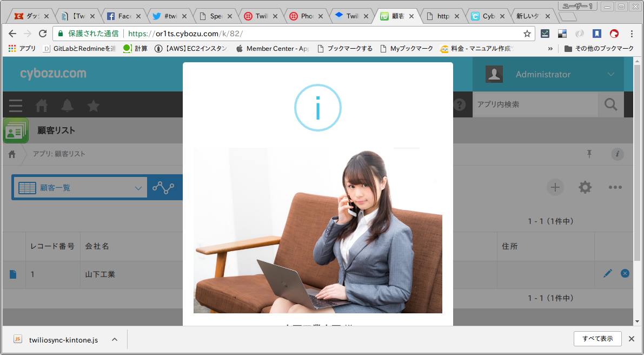The image size is (644, 355).
Task: Click the woman photo in dialog
Action: 318,231
